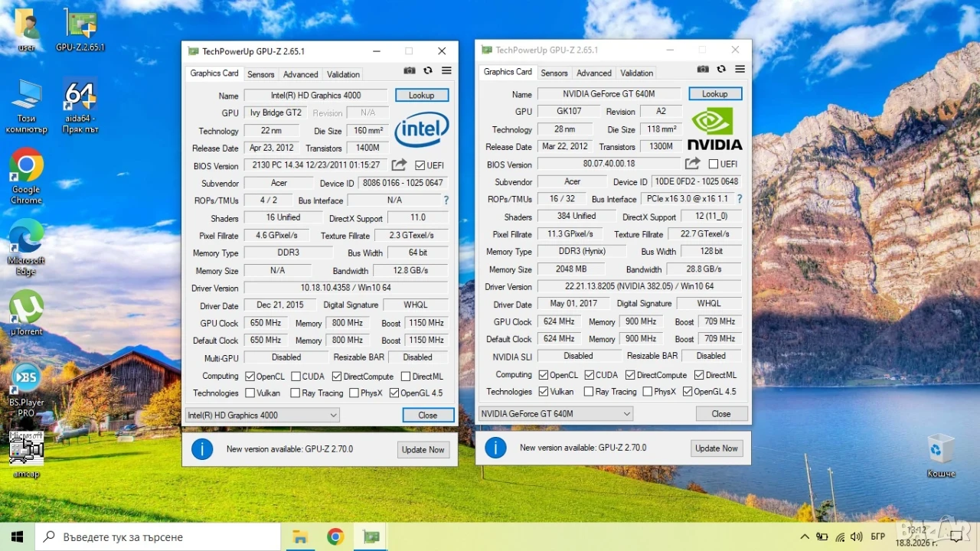The width and height of the screenshot is (980, 551).
Task: Toggle PhysX checkbox in NVIDIA window
Action: [x=648, y=392]
